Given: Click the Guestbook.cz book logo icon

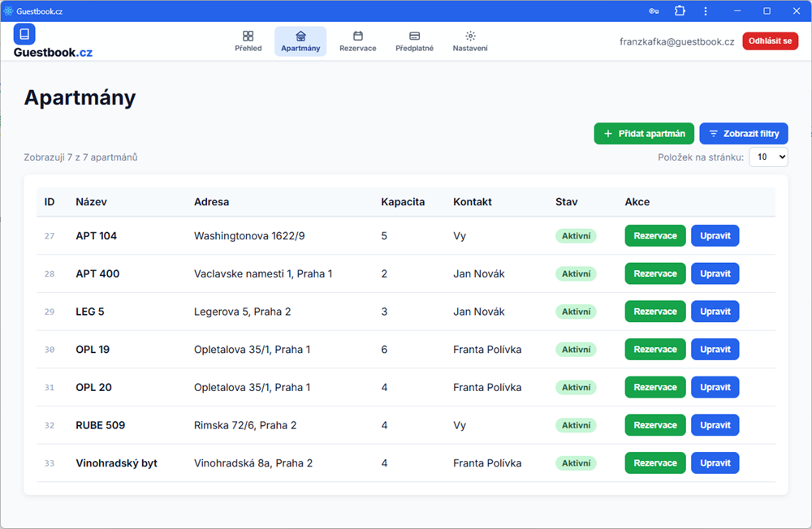Looking at the screenshot, I should click(24, 34).
